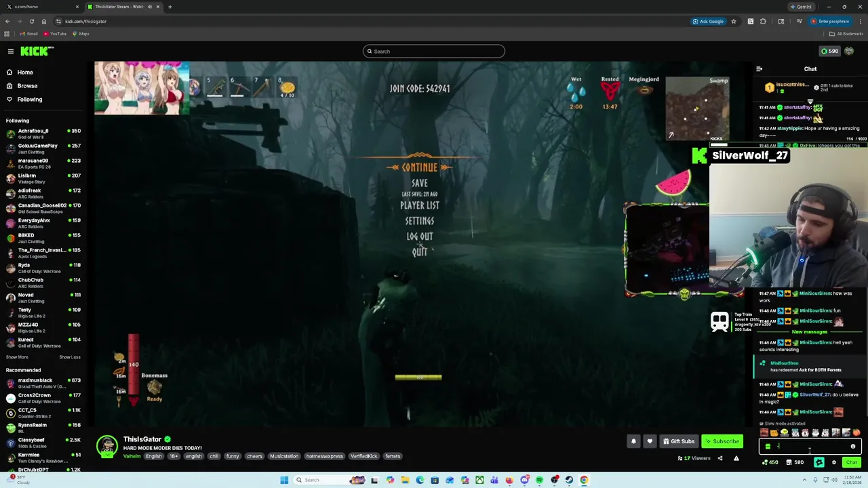868x488 pixels.
Task: Open channel points balance showing 450
Action: (x=770, y=463)
